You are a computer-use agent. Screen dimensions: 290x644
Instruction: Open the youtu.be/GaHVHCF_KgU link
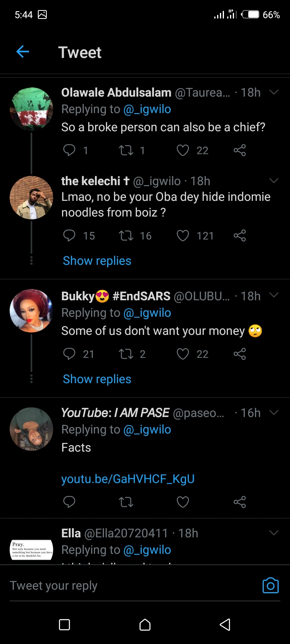coord(128,479)
